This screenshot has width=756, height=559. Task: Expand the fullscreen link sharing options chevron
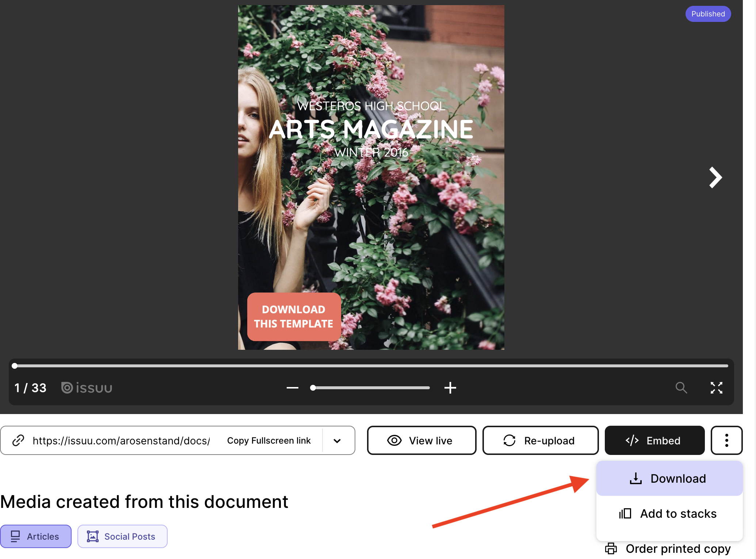[337, 440]
